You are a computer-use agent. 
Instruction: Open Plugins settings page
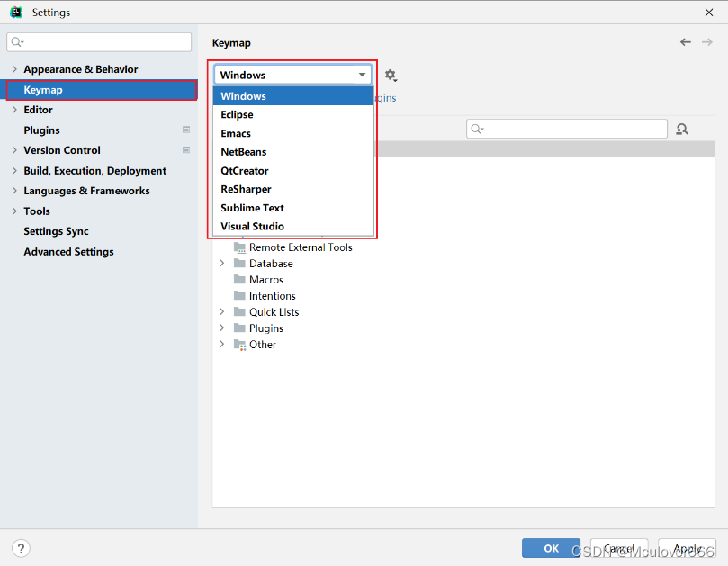click(41, 130)
